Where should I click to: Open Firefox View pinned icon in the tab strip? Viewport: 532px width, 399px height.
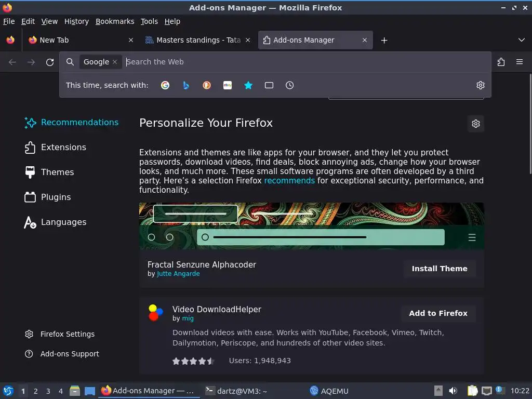coord(10,40)
